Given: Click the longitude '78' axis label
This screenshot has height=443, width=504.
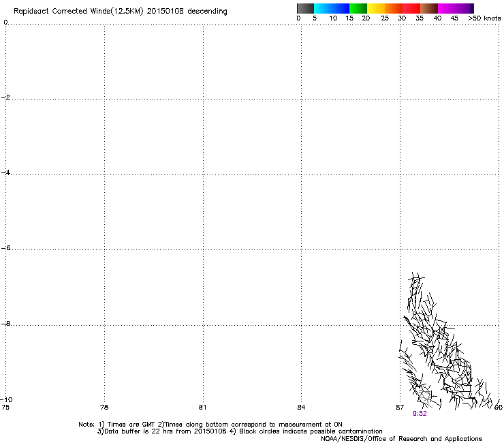Looking at the screenshot, I should coord(104,408).
